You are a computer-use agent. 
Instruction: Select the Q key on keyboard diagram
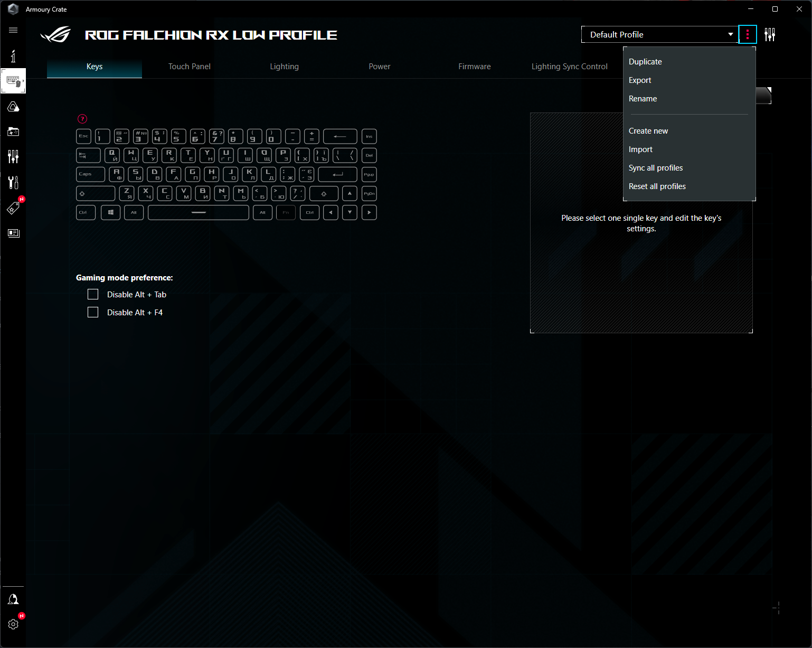coord(112,155)
